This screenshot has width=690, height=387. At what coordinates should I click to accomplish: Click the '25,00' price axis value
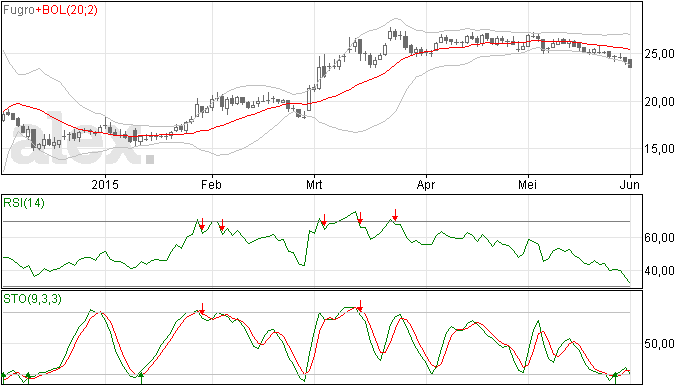[x=659, y=54]
